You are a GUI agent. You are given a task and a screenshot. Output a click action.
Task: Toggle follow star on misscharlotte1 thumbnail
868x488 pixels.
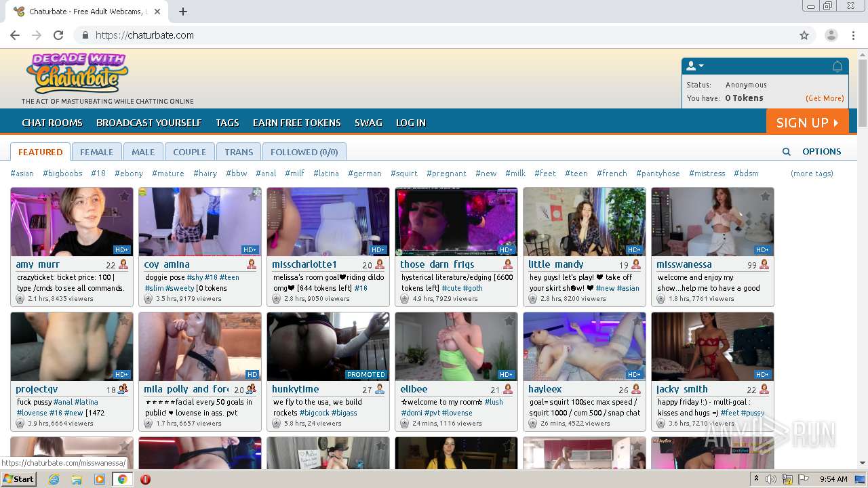[x=380, y=196]
